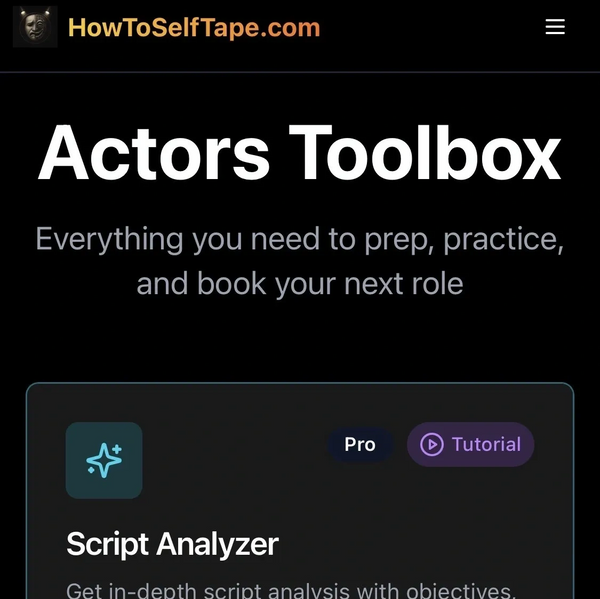Open the Script Analyzer Tutorial button
The width and height of the screenshot is (600, 599).
(471, 444)
